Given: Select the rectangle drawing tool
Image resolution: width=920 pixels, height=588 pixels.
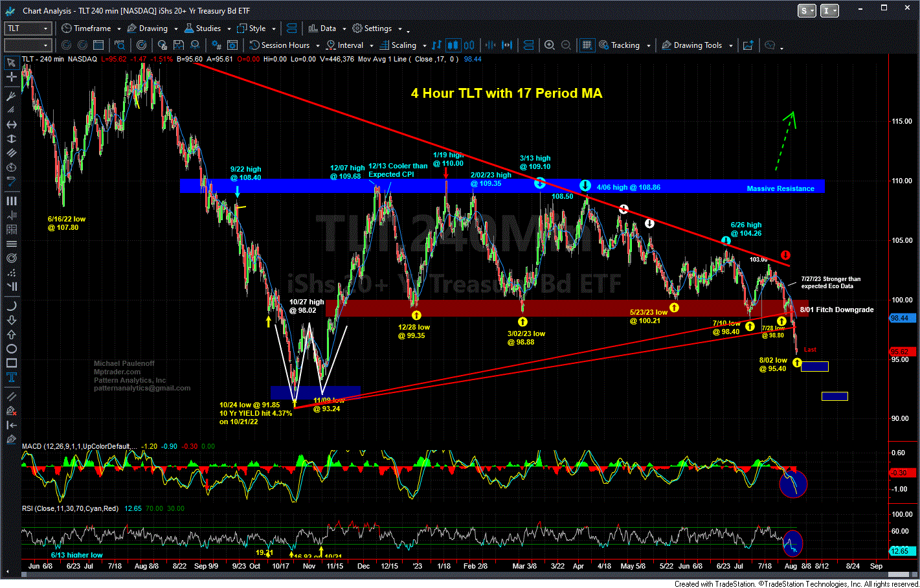Looking at the screenshot, I should (11, 363).
